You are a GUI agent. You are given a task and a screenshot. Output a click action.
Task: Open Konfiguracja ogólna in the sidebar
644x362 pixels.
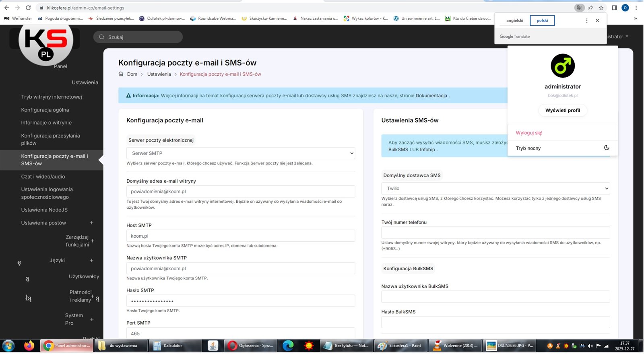click(45, 110)
